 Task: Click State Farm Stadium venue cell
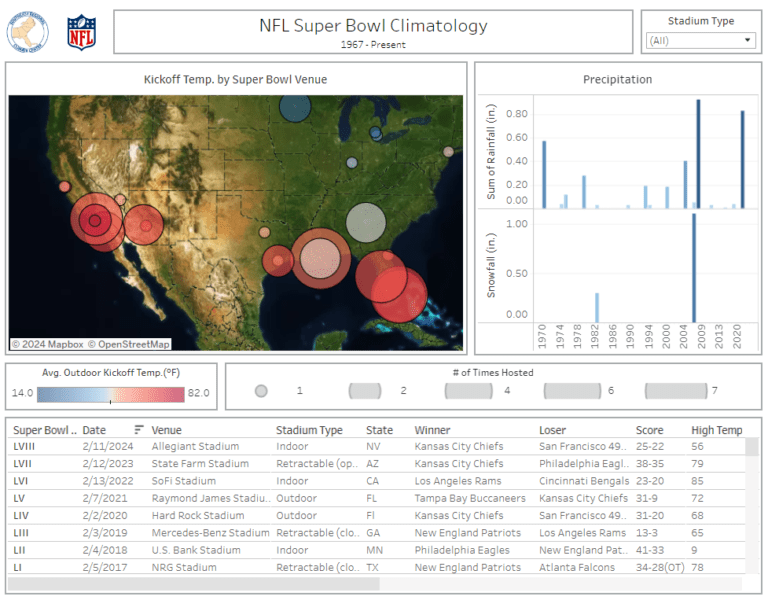pyautogui.click(x=200, y=463)
